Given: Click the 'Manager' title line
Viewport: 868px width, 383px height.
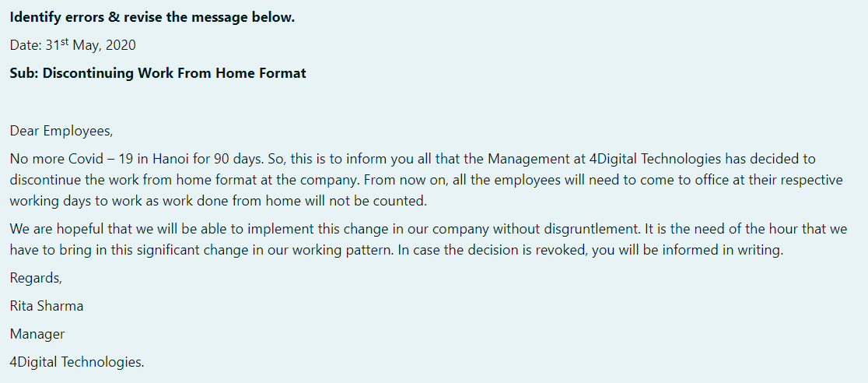Looking at the screenshot, I should point(37,334).
